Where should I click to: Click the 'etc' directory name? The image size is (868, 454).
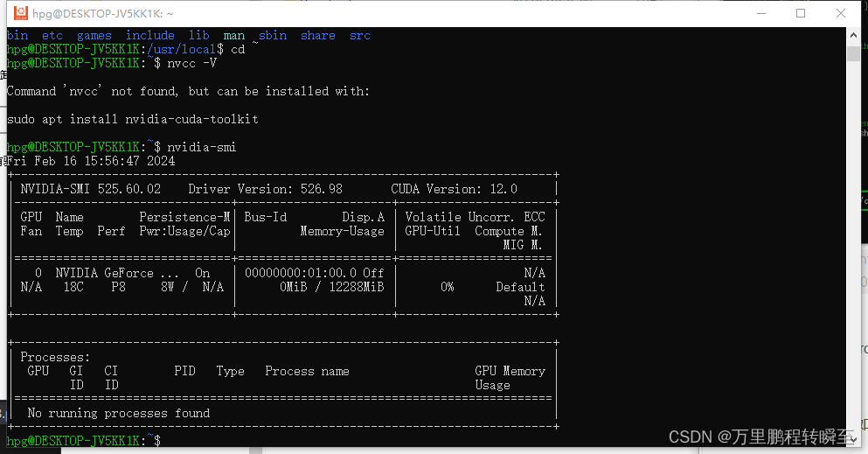click(52, 36)
